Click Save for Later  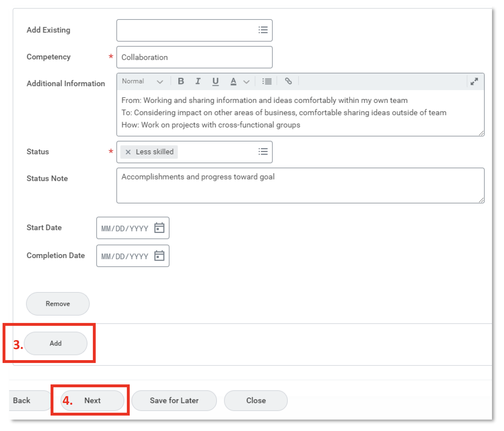coord(174,400)
